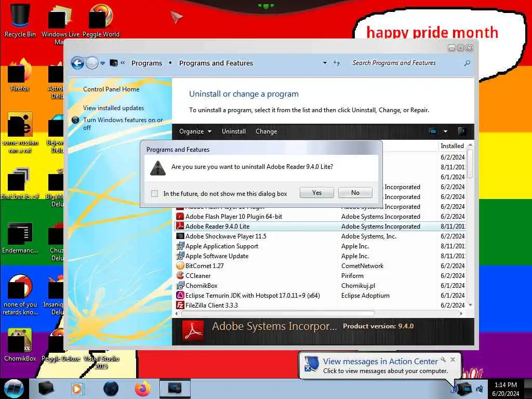Open the balloon's wrench options icon

tap(443, 360)
